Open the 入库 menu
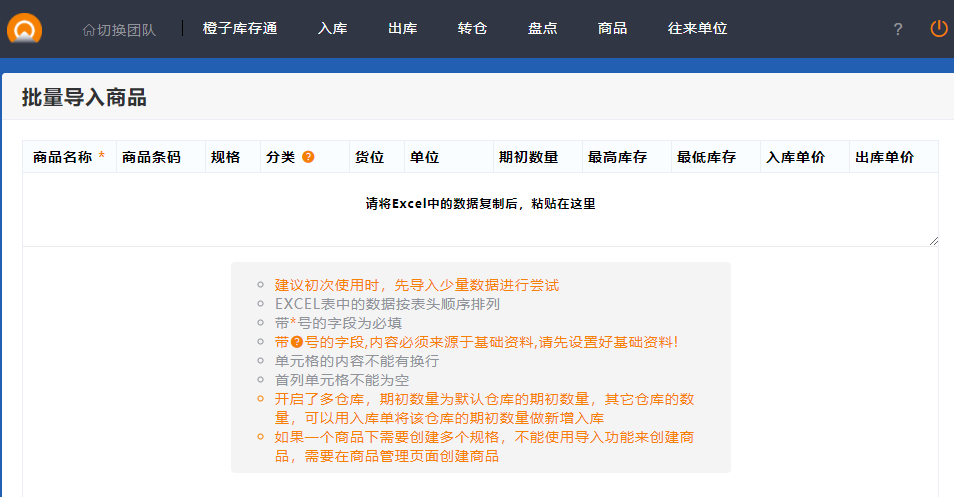 (332, 29)
